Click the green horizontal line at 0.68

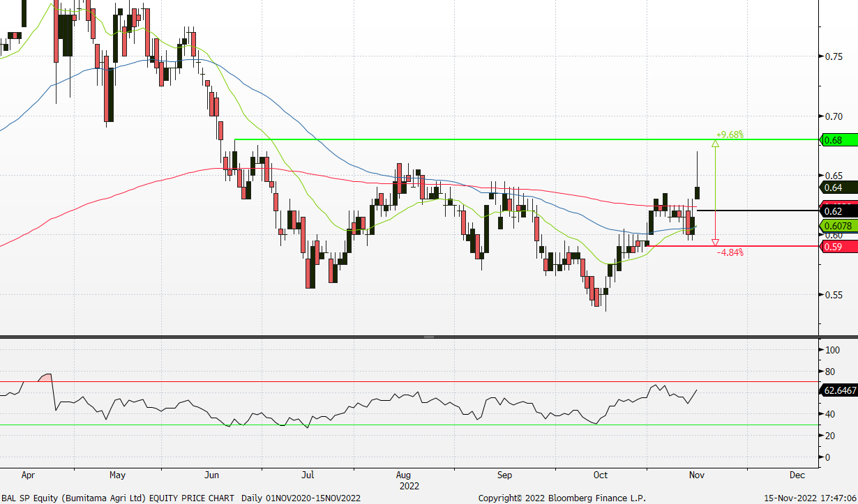526,140
